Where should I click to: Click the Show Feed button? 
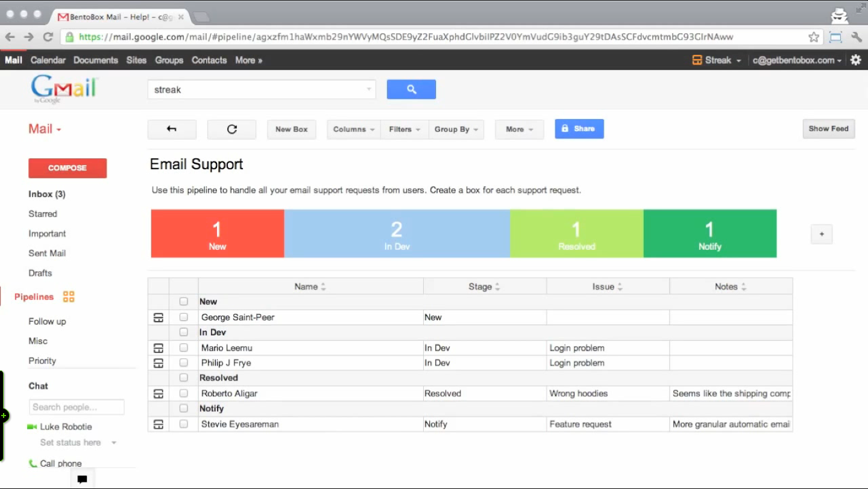point(828,129)
